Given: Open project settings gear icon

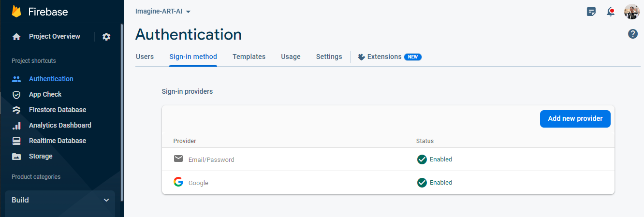Looking at the screenshot, I should pyautogui.click(x=106, y=37).
